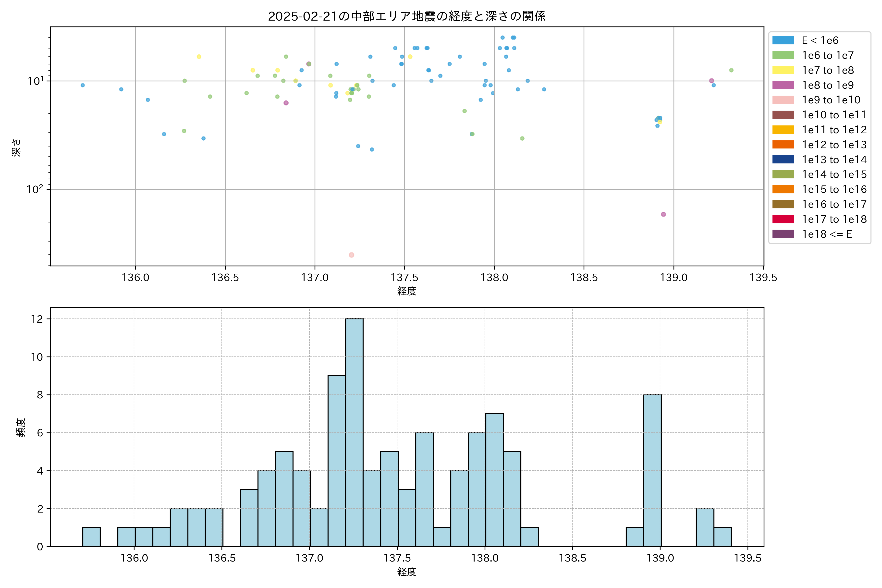Click the chart title text at the top
The width and height of the screenshot is (882, 588).
406,16
